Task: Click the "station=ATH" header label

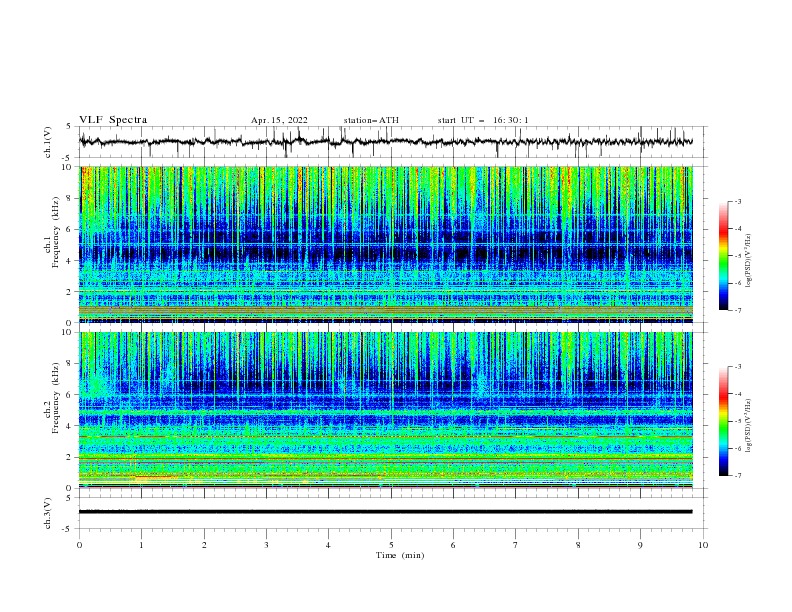Action: coord(371,120)
